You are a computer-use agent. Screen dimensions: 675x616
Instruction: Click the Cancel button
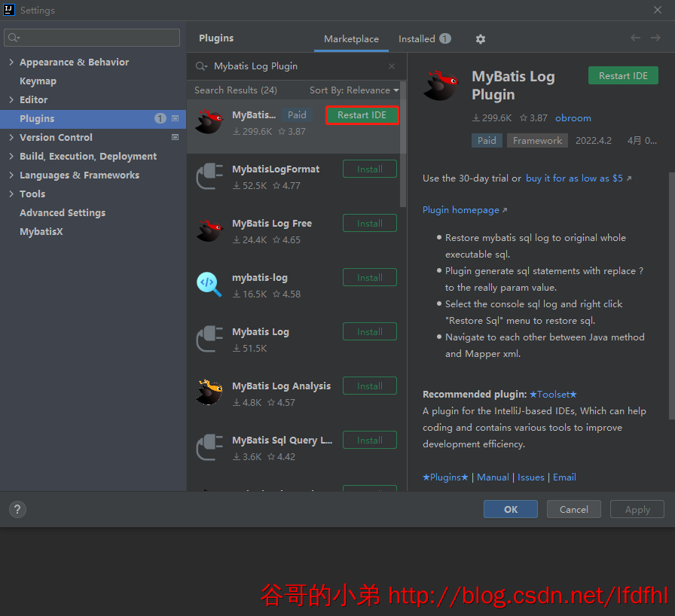tap(574, 509)
